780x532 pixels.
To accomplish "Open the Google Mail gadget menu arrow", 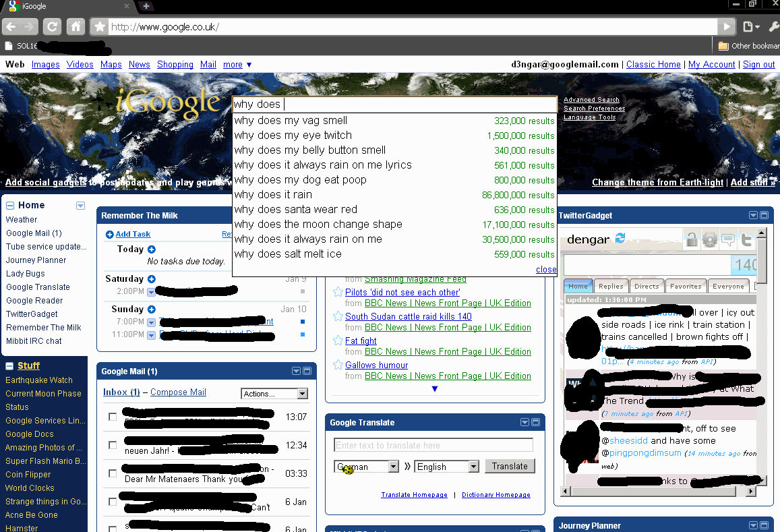I will click(x=296, y=372).
